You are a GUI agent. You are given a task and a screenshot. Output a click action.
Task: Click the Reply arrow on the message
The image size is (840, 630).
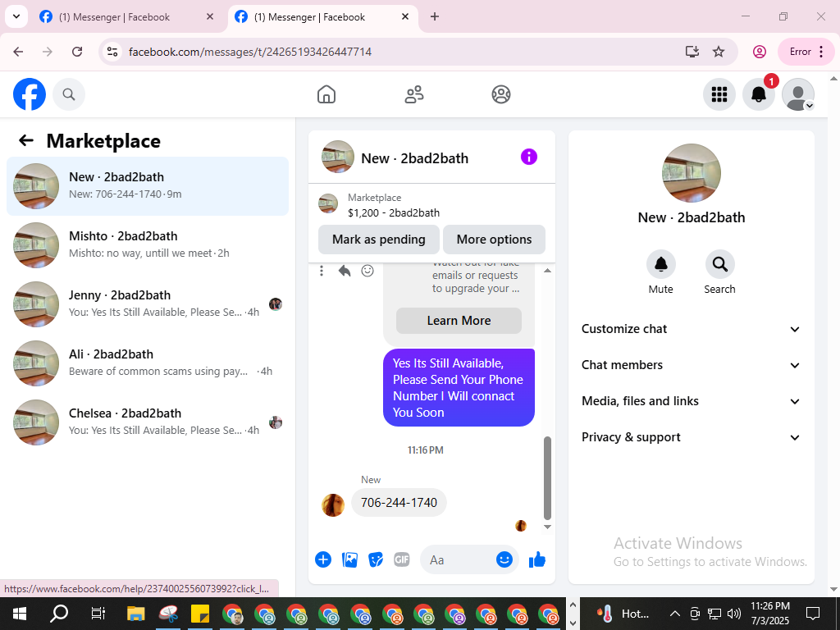(345, 271)
